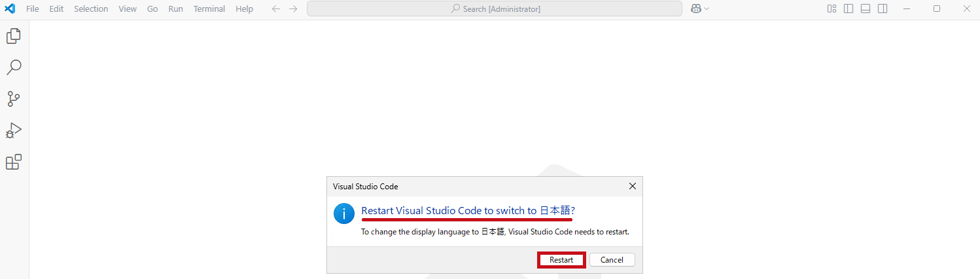Image resolution: width=980 pixels, height=279 pixels.
Task: Click the Copilot chat icon
Action: 696,9
